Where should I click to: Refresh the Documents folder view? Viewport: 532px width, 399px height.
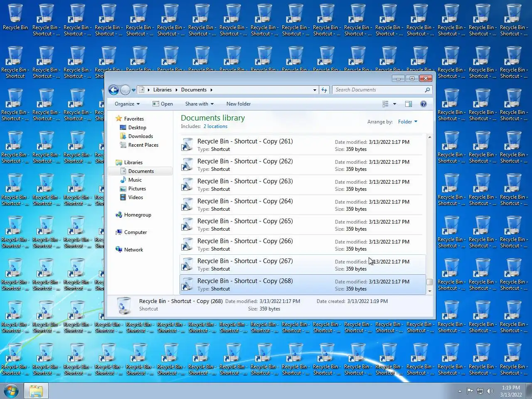324,90
